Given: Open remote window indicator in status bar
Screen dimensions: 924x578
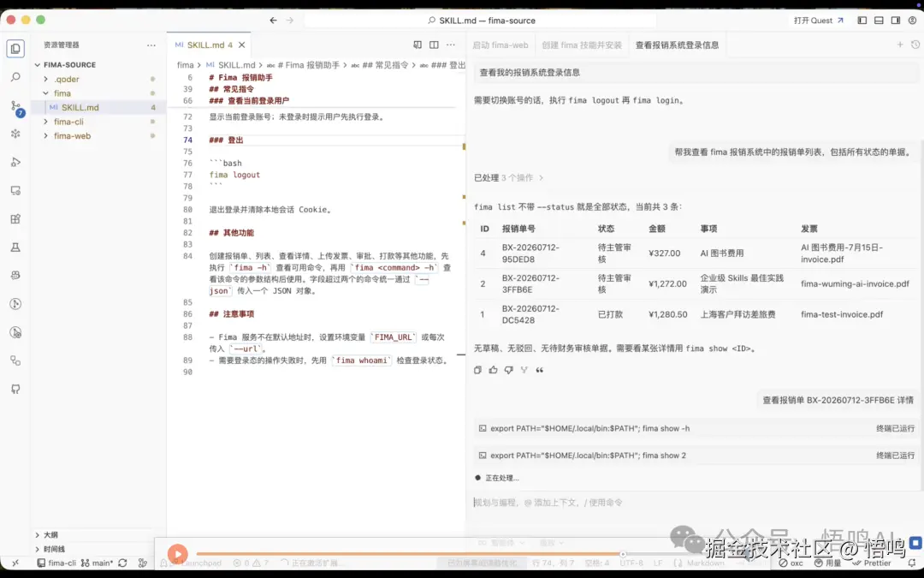Looking at the screenshot, I should coord(15,563).
